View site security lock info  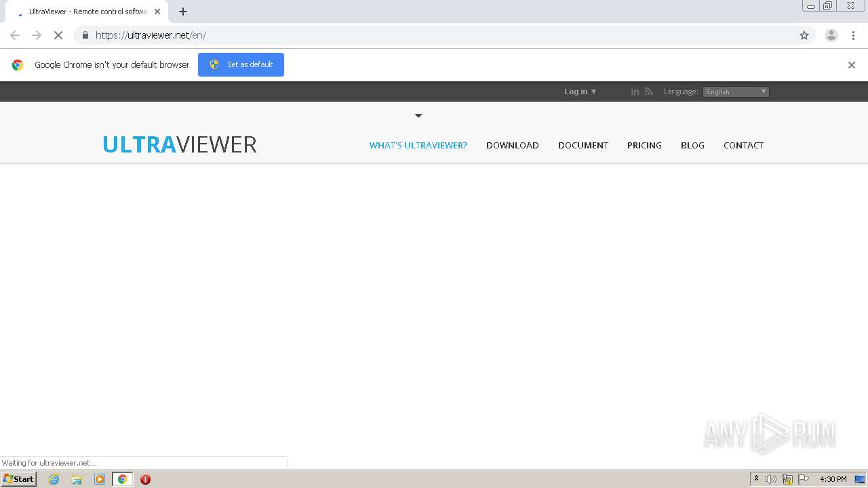pyautogui.click(x=85, y=35)
